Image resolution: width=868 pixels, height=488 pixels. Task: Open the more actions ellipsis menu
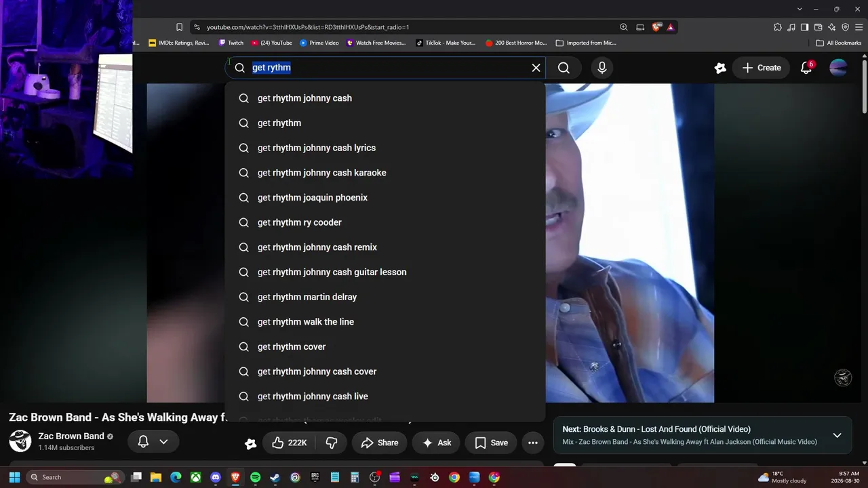(x=533, y=443)
